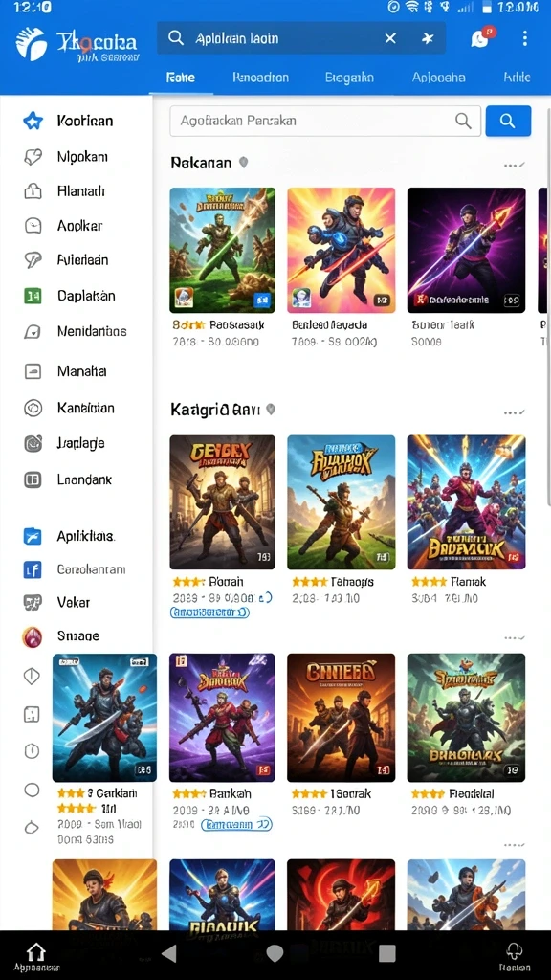Open the Vekar sidebar icon
551x980 pixels.
point(33,603)
